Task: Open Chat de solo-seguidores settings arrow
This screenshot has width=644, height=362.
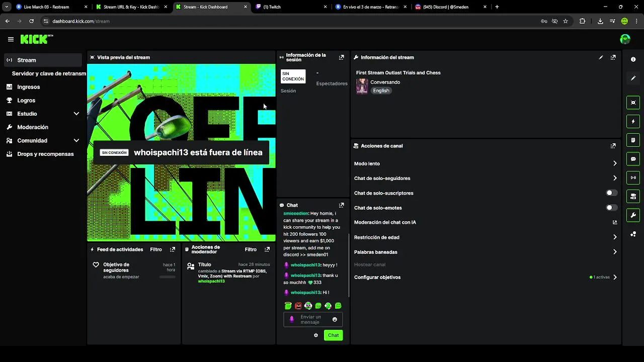Action: click(x=614, y=178)
